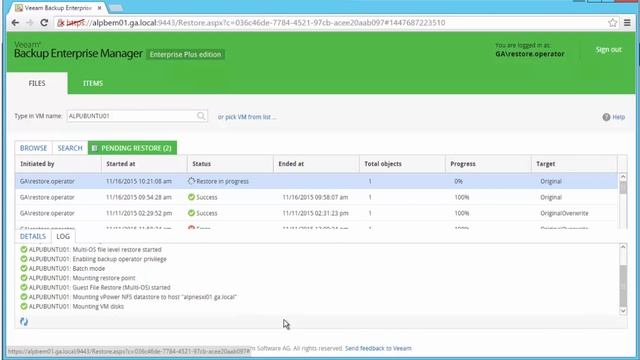Screen dimensions: 640x360
Task: Click check icon next to Batch mode
Action: click(x=24, y=268)
